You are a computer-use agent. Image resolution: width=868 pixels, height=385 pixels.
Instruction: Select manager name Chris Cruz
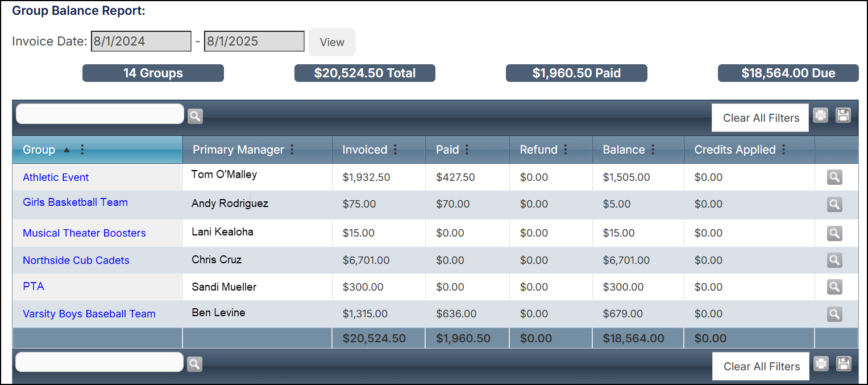[217, 260]
